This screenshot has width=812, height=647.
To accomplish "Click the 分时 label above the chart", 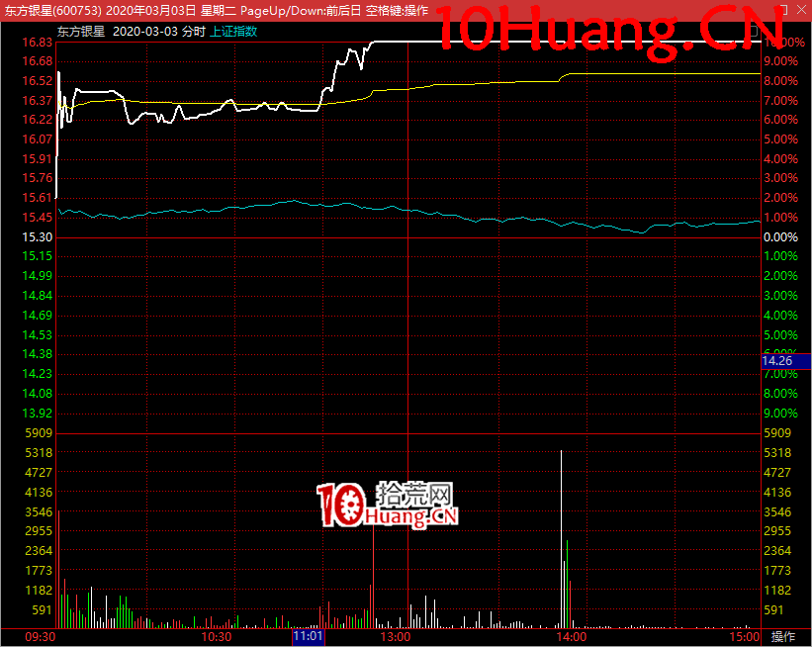I will pos(194,32).
